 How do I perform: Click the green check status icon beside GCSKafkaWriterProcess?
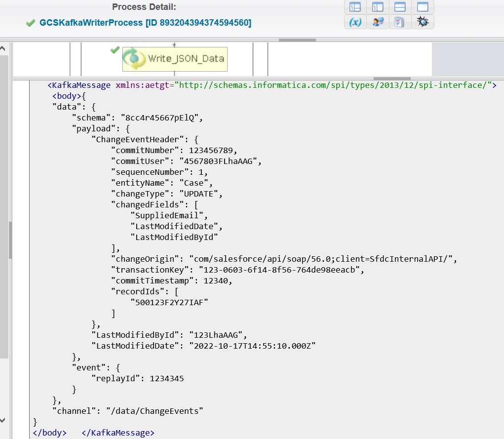pos(31,23)
